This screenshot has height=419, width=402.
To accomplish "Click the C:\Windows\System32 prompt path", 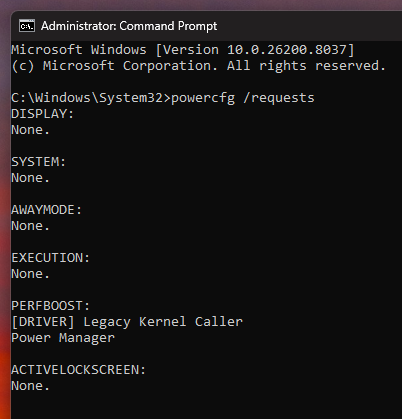I will click(87, 98).
